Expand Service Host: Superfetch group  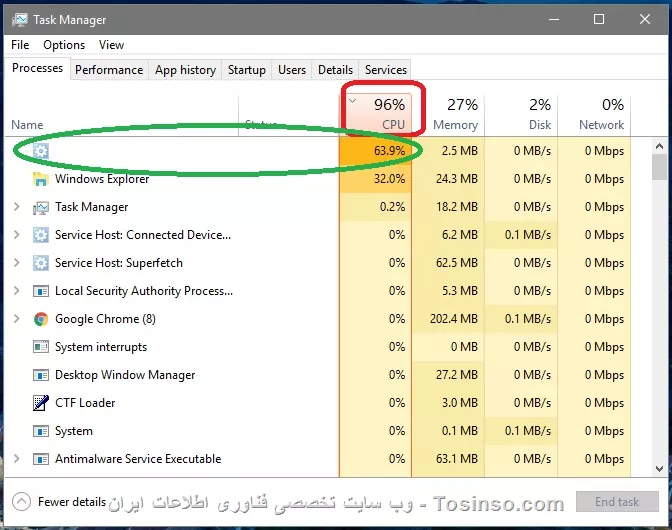(16, 263)
